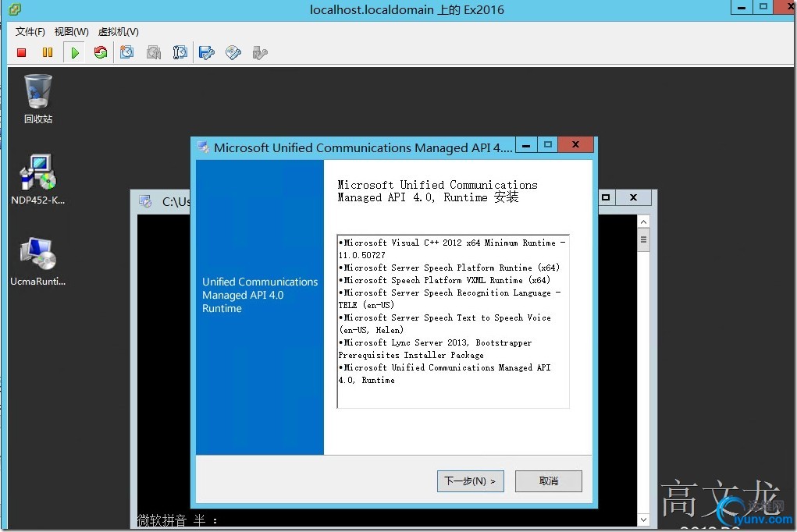Click the installer dialog title bar icon
797x532 pixels.
203,147
